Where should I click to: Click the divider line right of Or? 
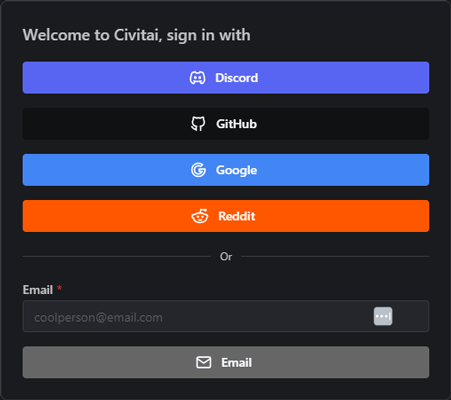click(335, 256)
